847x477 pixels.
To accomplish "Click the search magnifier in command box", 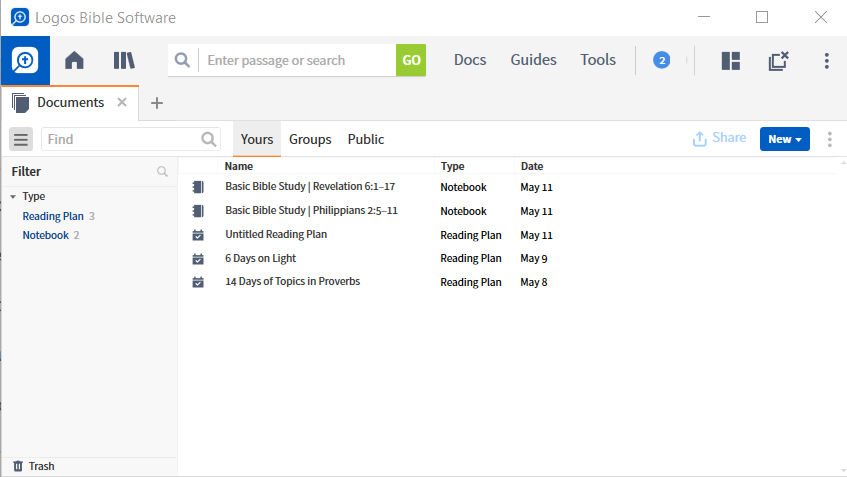I will [x=183, y=60].
